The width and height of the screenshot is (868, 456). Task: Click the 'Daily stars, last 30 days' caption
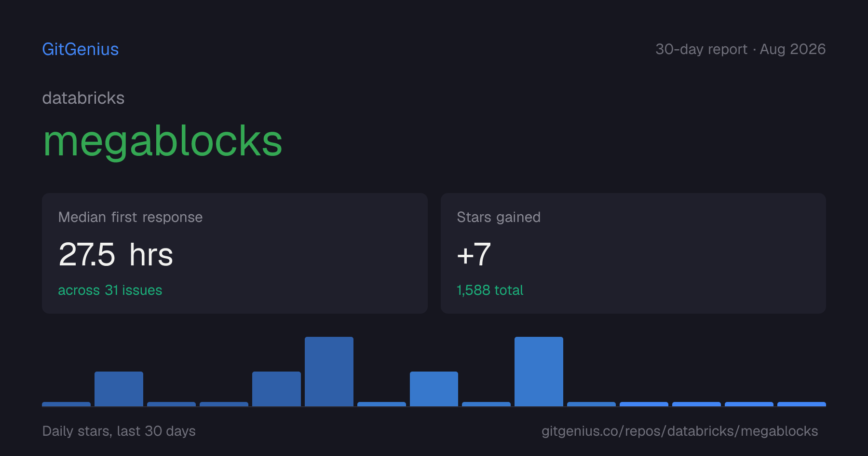[119, 431]
